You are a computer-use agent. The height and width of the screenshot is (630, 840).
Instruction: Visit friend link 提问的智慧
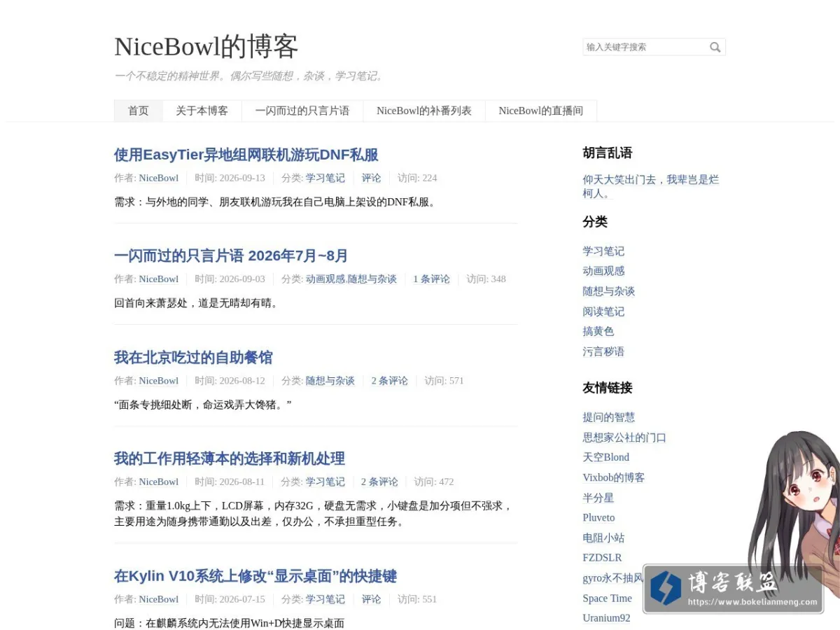(609, 417)
